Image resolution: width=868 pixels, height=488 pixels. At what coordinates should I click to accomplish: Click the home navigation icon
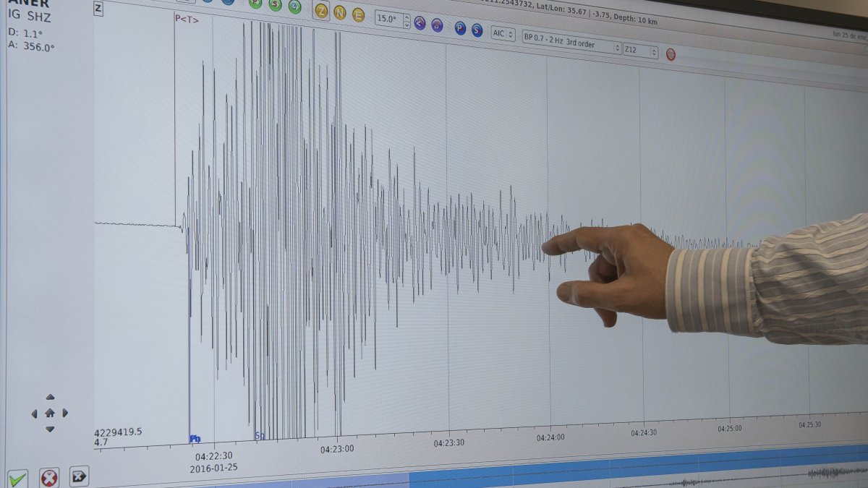pos(50,414)
